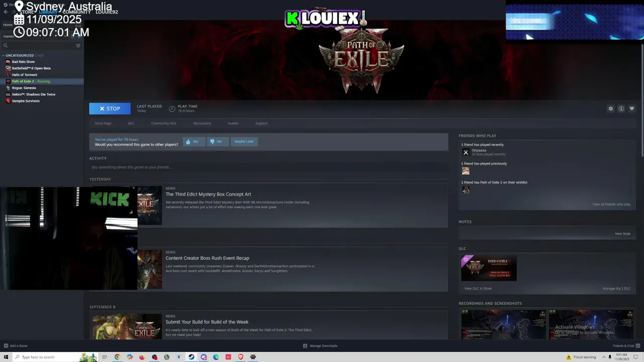The image size is (644, 362).
Task: Open Third Edict Mystery Box Concept Art news
Action: [x=208, y=194]
